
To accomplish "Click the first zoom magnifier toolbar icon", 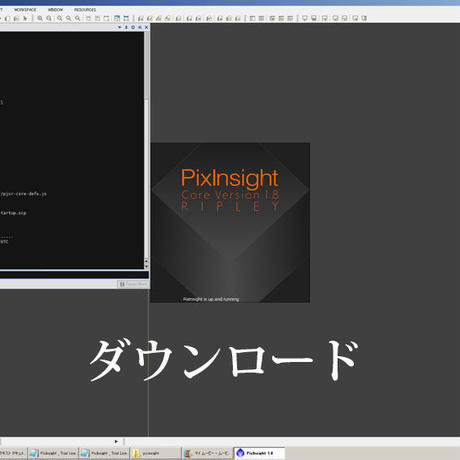I will point(40,18).
